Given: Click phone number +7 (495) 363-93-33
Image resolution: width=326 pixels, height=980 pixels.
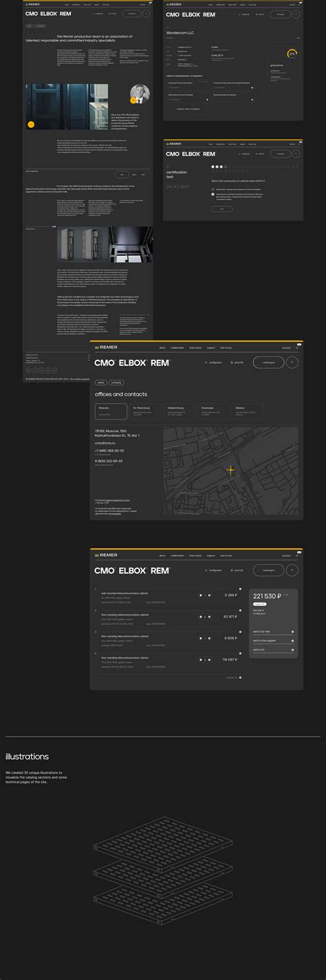Looking at the screenshot, I should 109,451.
